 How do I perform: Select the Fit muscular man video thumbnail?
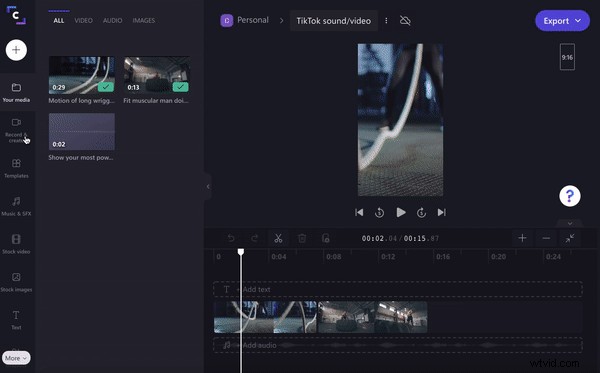pos(157,75)
